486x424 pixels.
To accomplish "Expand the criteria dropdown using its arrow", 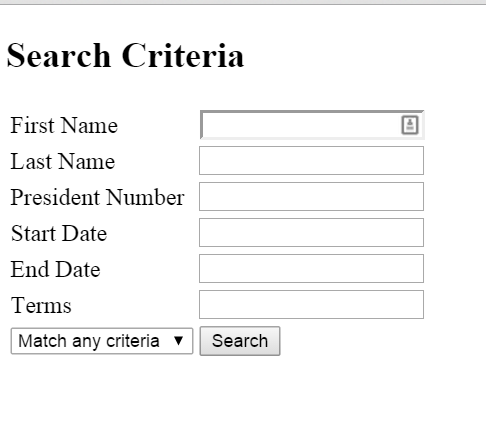I will pos(178,341).
